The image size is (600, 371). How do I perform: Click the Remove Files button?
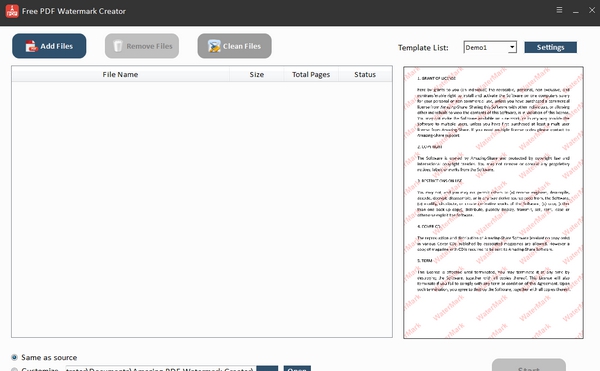(x=142, y=46)
